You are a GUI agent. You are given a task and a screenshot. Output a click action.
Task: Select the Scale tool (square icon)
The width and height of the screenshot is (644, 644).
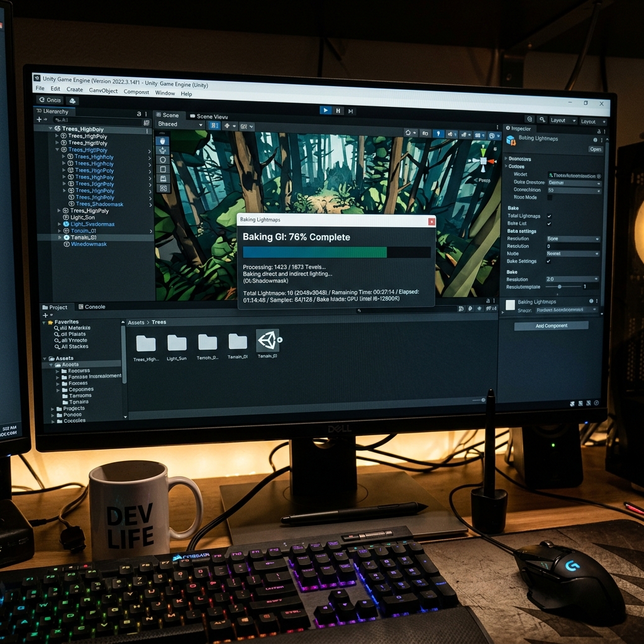(163, 169)
